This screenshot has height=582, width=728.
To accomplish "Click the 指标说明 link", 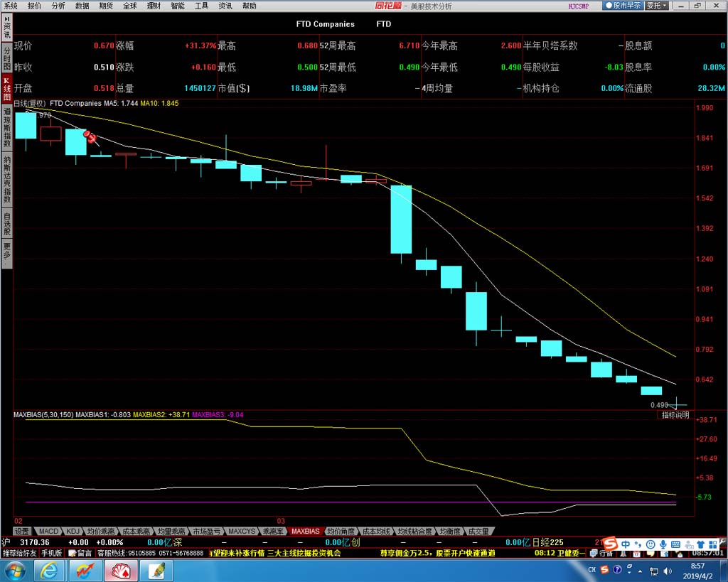I will pos(675,415).
